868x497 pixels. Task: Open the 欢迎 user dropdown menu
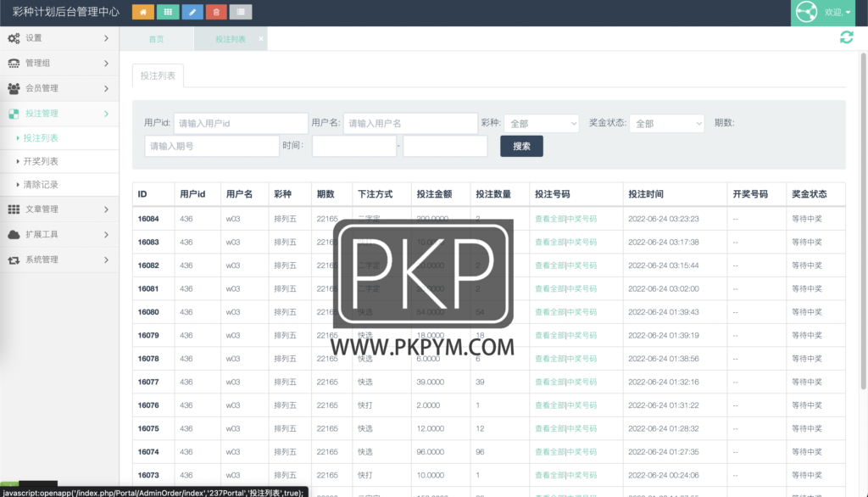click(x=837, y=12)
